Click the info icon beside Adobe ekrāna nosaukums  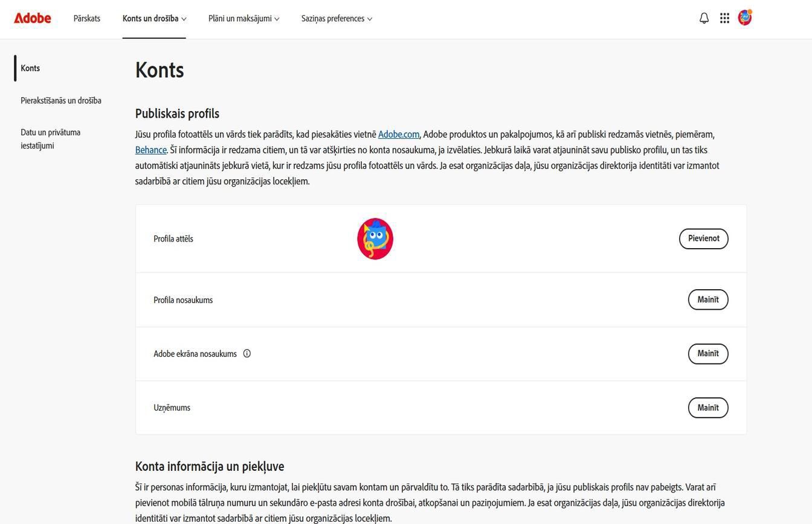(x=246, y=353)
